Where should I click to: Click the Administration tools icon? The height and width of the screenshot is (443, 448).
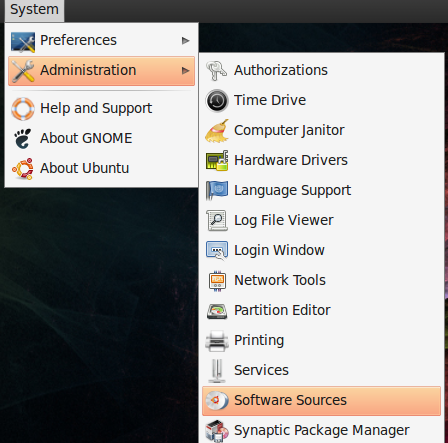coord(23,71)
